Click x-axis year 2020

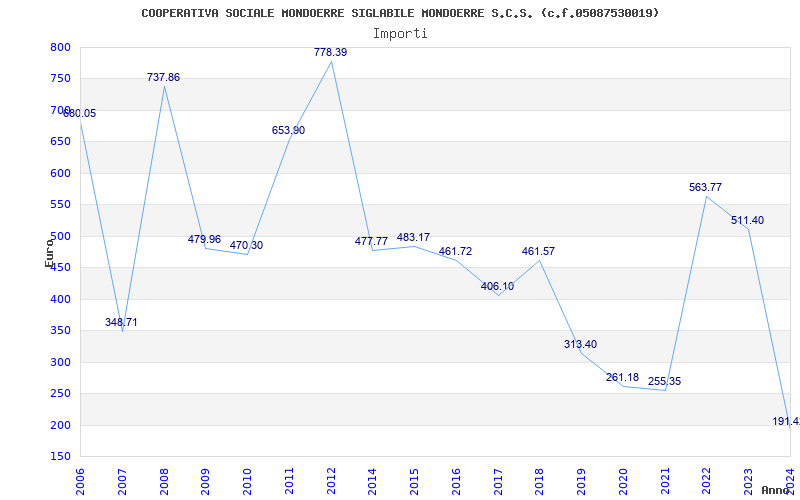(x=623, y=481)
